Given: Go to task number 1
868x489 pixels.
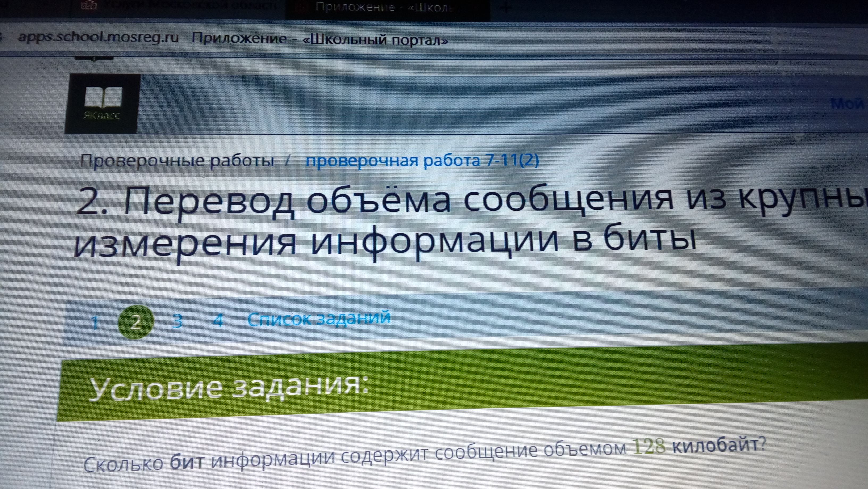Looking at the screenshot, I should 95,323.
